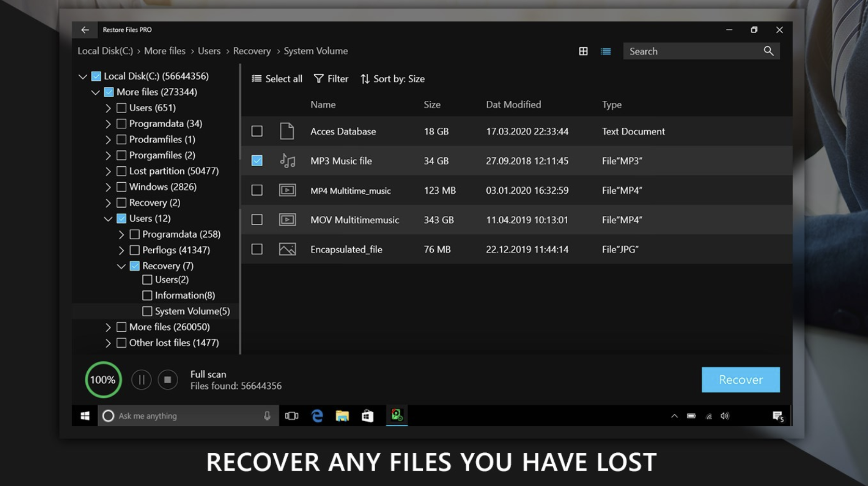Screen dimensions: 868x486
Task: Click the network icon in system tray
Action: click(x=709, y=416)
